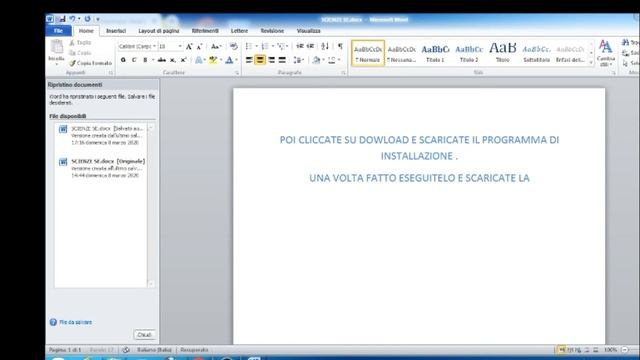Open the line spacing menu
The width and height of the screenshot is (640, 360).
[x=298, y=60]
